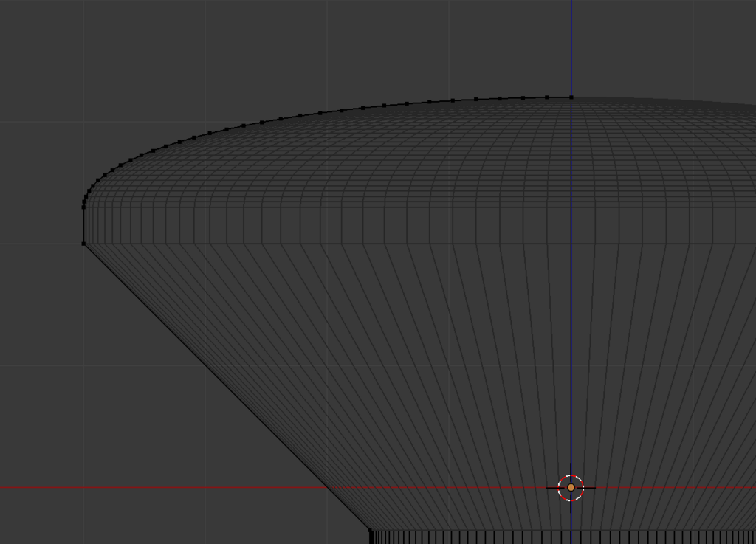This screenshot has height=544, width=756.
Task: Select the vertex at the bottom end of the diagonal edge
Action: [371, 531]
